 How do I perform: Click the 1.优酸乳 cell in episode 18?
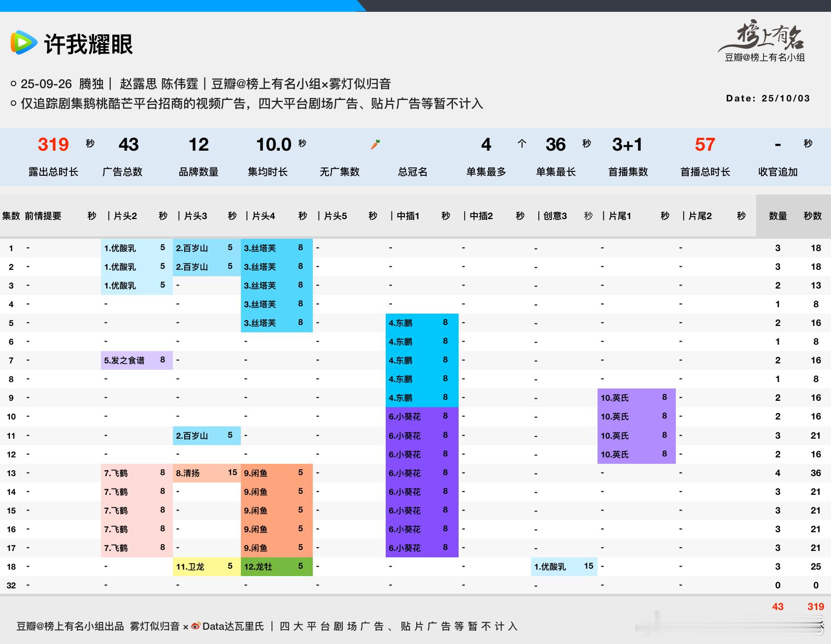pos(564,567)
